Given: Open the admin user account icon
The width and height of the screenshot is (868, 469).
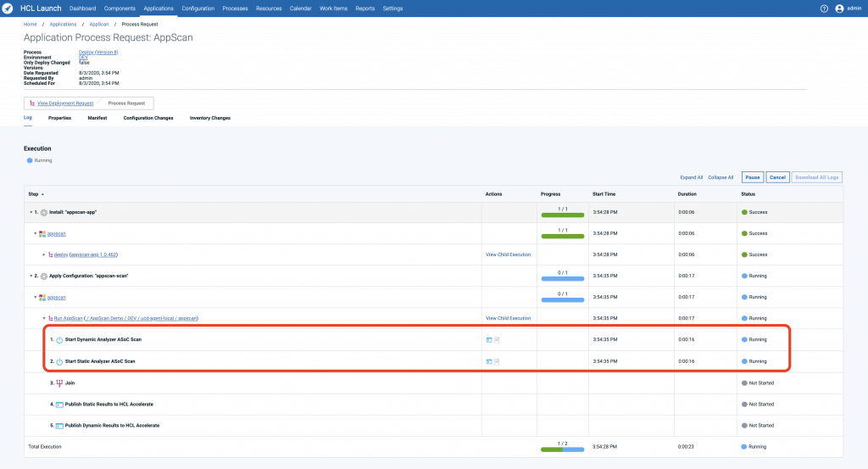Looking at the screenshot, I should (839, 8).
